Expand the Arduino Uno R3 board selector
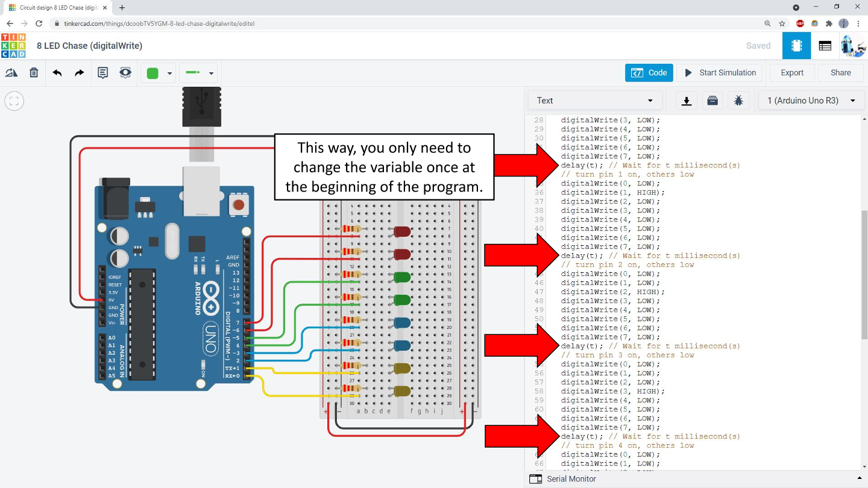Screen dimensions: 868x488 point(811,101)
